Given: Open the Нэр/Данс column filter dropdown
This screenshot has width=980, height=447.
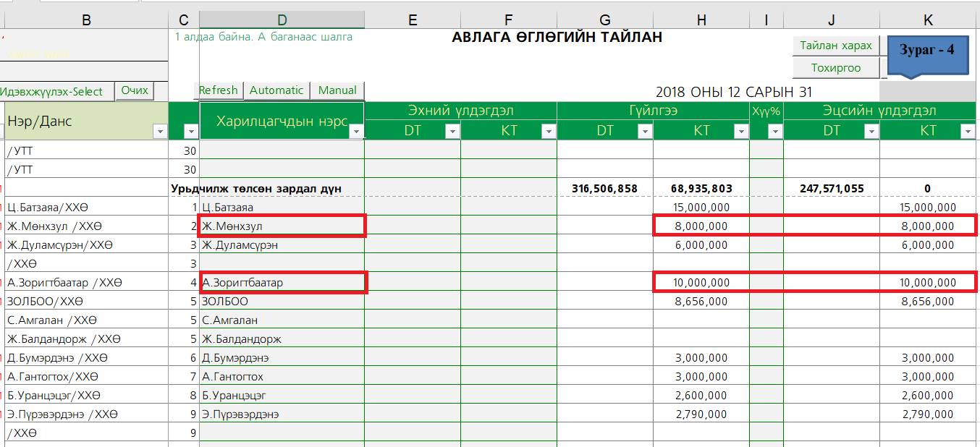Looking at the screenshot, I should coord(159,131).
